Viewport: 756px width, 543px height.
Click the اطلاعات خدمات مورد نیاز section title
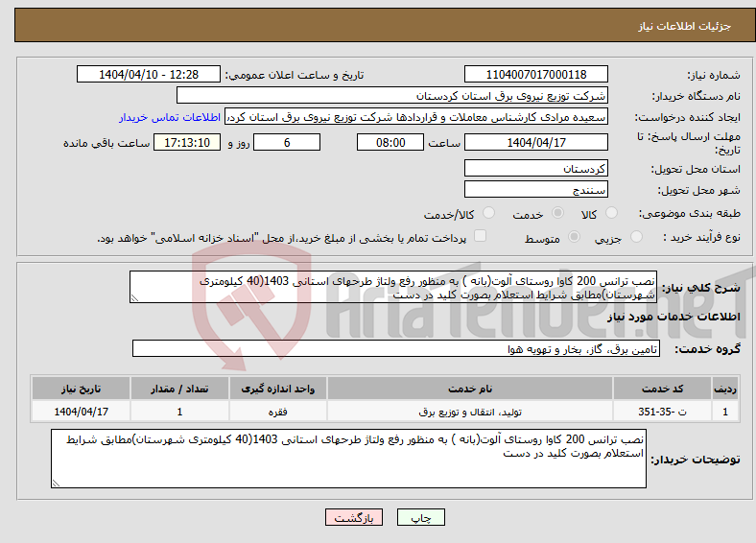[x=673, y=317]
